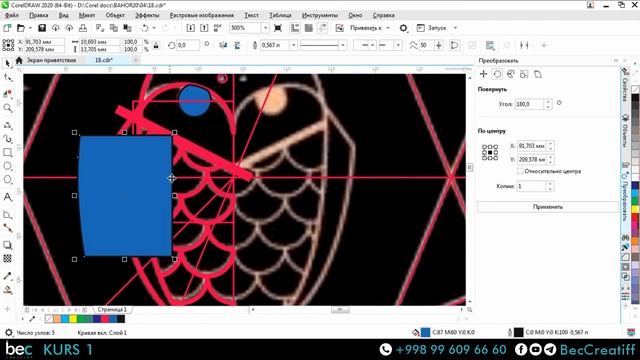Click the horizontal scrollbar thumb below canvas

[x=340, y=310]
